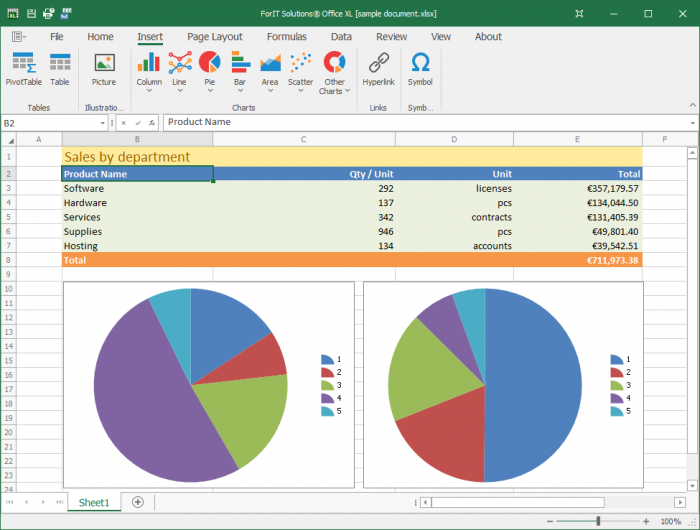Image resolution: width=700 pixels, height=530 pixels.
Task: Insert a PivotTable from the ribbon
Action: [x=24, y=69]
